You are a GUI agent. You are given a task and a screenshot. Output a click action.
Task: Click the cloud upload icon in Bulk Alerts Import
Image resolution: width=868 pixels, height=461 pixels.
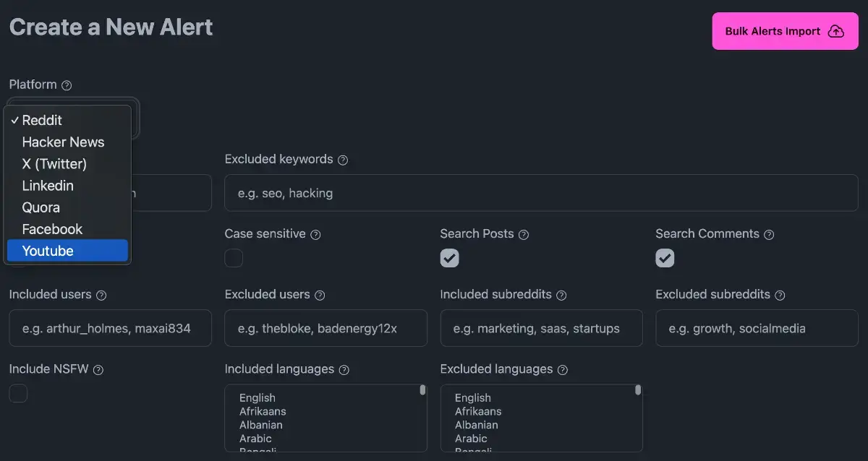point(835,31)
